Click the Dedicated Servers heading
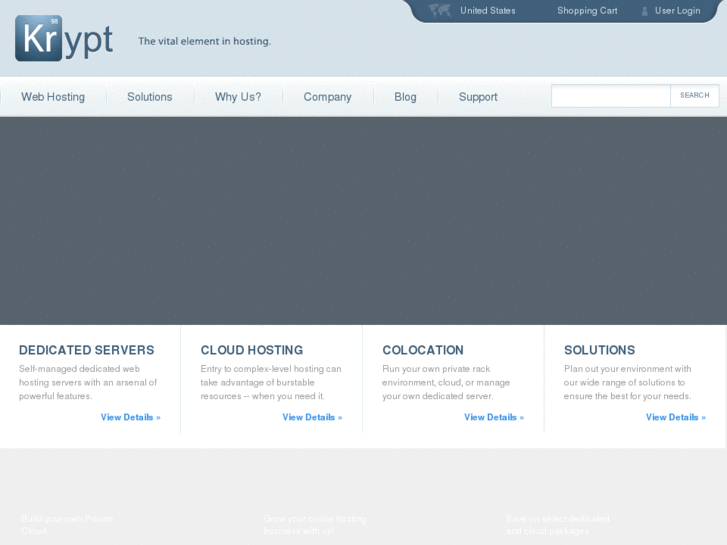Viewport: 727px width, 545px height. (x=86, y=350)
